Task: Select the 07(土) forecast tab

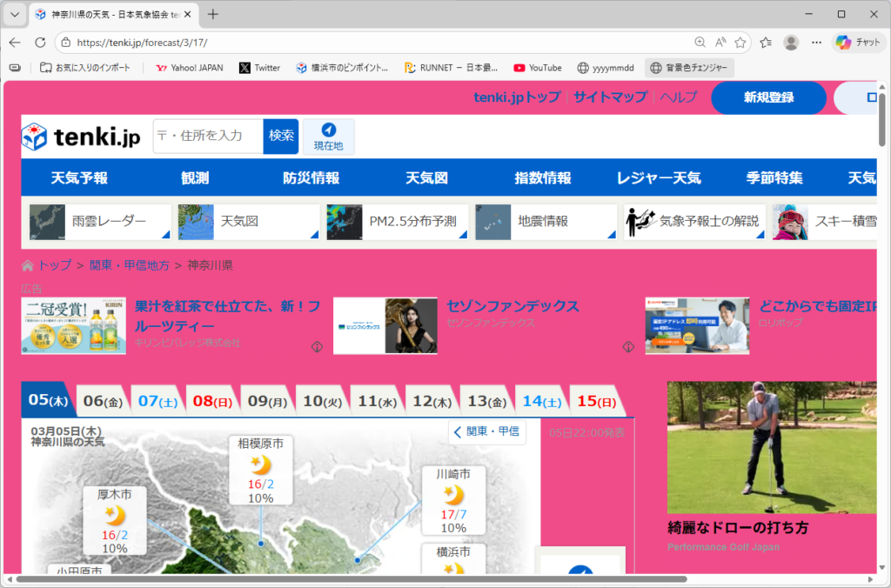Action: 157,401
